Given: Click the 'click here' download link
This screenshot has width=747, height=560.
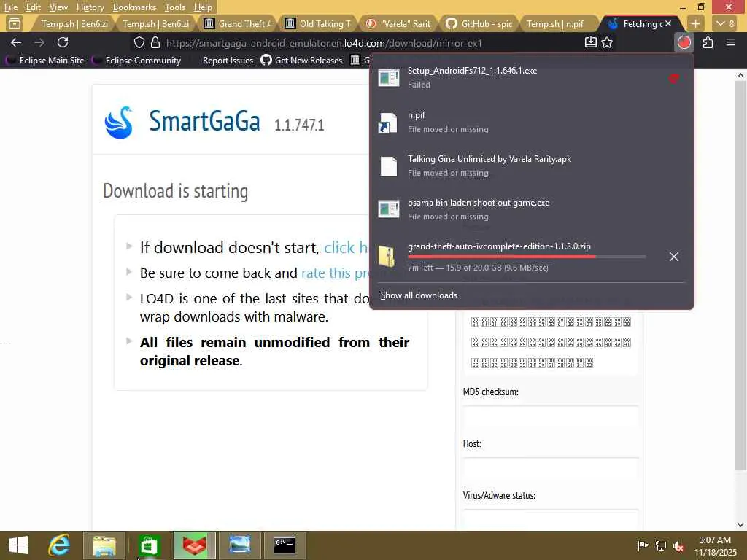Looking at the screenshot, I should point(347,248).
